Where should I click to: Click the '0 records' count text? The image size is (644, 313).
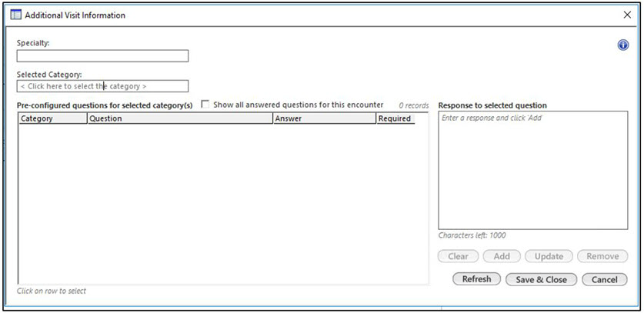(x=414, y=105)
